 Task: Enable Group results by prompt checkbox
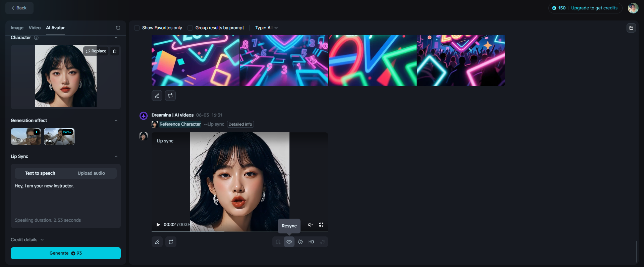click(190, 28)
